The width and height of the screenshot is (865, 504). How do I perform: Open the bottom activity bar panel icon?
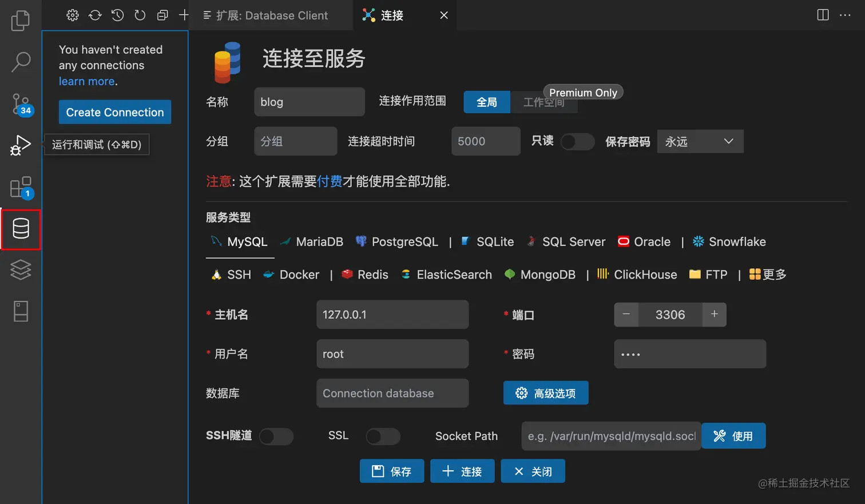tap(21, 311)
